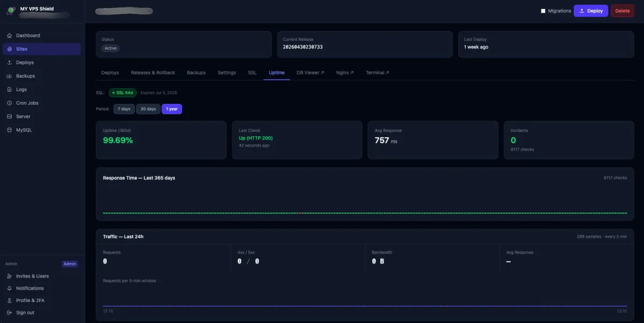
Task: Click the Cron Jobs clock icon
Action: [10, 103]
